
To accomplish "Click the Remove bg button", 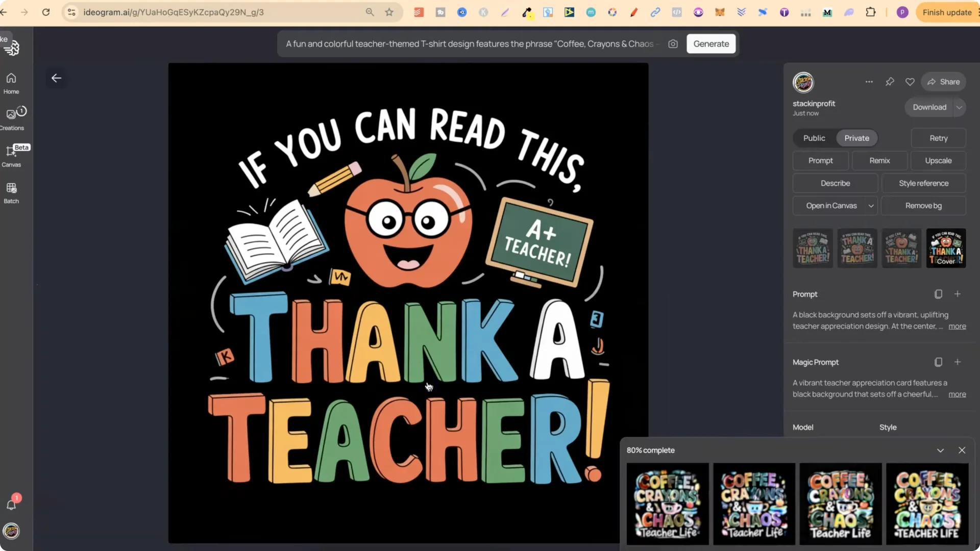I will [x=923, y=206].
